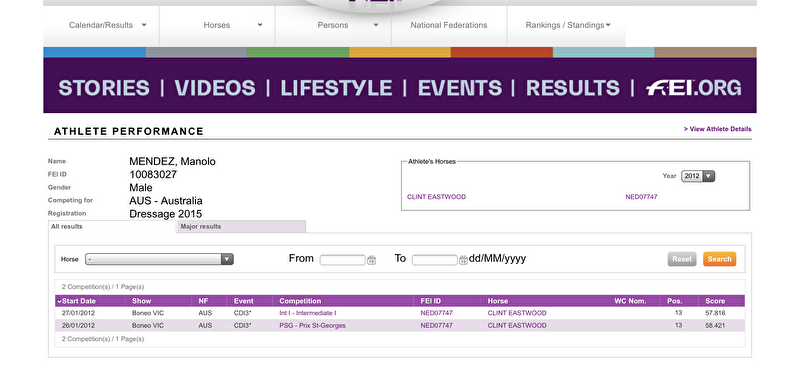Open NED07747 in the 26/01/2012 row
Image resolution: width=800 pixels, height=369 pixels.
[x=436, y=326]
